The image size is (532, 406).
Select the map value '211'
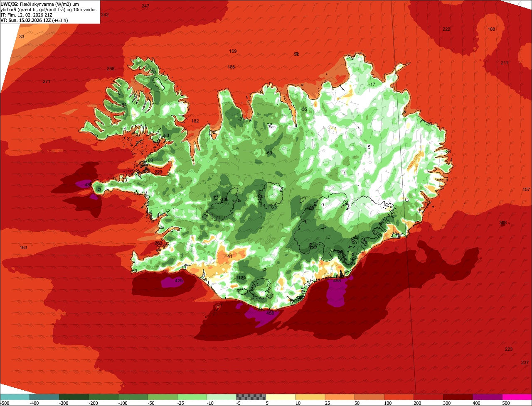point(504,63)
